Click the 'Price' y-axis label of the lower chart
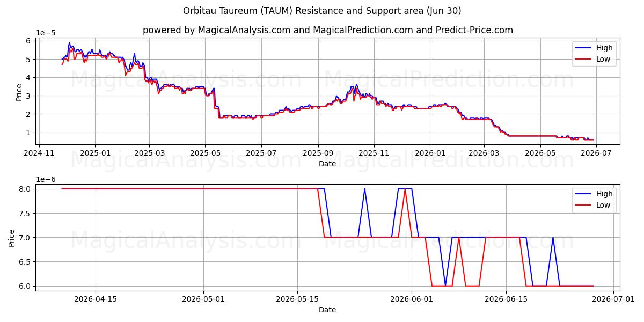This screenshot has height=322, width=644. 12,237
